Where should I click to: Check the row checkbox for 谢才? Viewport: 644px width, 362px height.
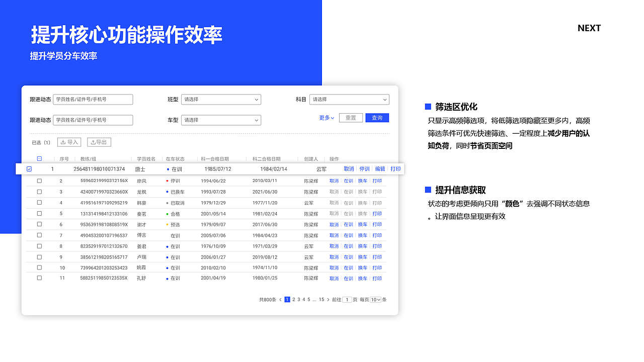(39, 224)
